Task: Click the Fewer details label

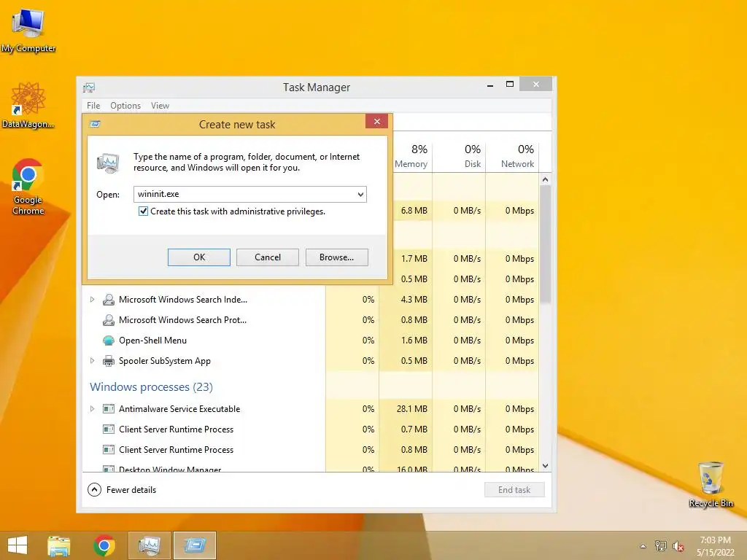Action: click(131, 489)
